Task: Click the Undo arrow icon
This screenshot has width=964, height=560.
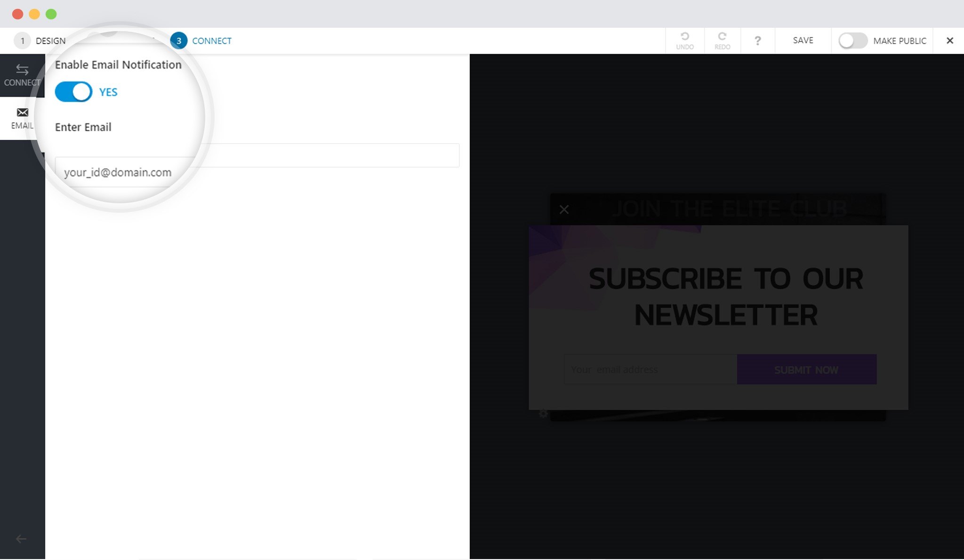Action: pyautogui.click(x=685, y=37)
